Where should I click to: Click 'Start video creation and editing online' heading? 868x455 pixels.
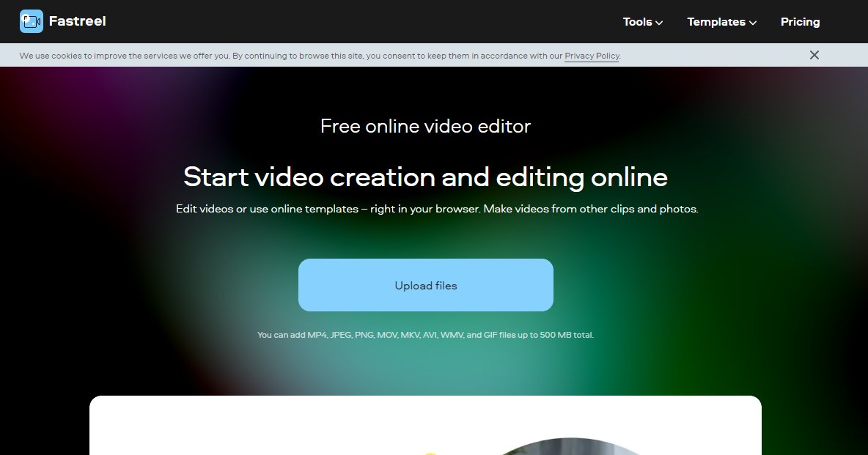point(426,177)
